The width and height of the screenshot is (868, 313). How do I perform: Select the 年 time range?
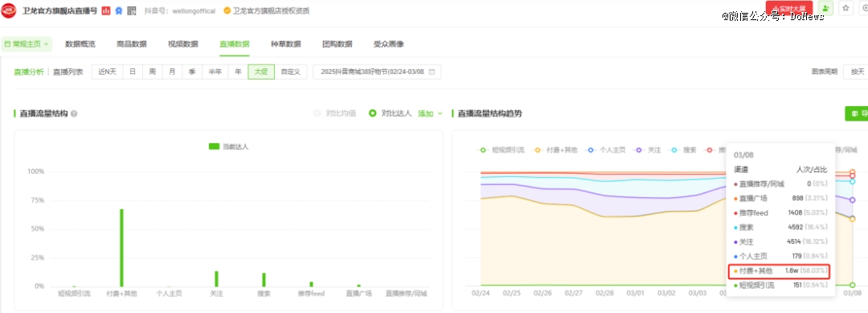[x=238, y=72]
